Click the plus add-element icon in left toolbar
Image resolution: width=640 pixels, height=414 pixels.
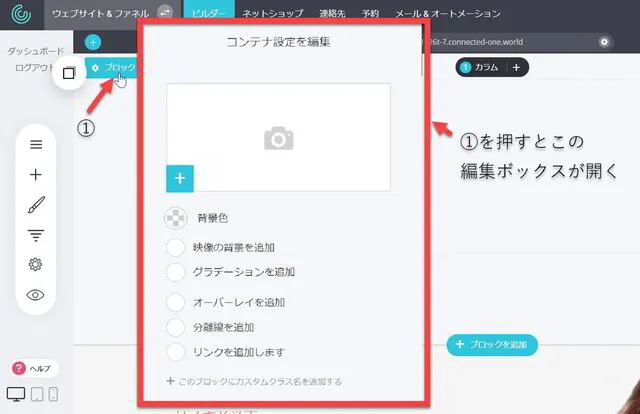coord(36,175)
